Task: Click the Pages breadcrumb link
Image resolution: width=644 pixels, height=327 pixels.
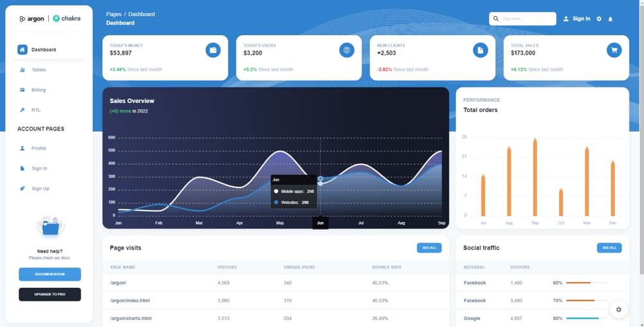Action: tap(114, 14)
